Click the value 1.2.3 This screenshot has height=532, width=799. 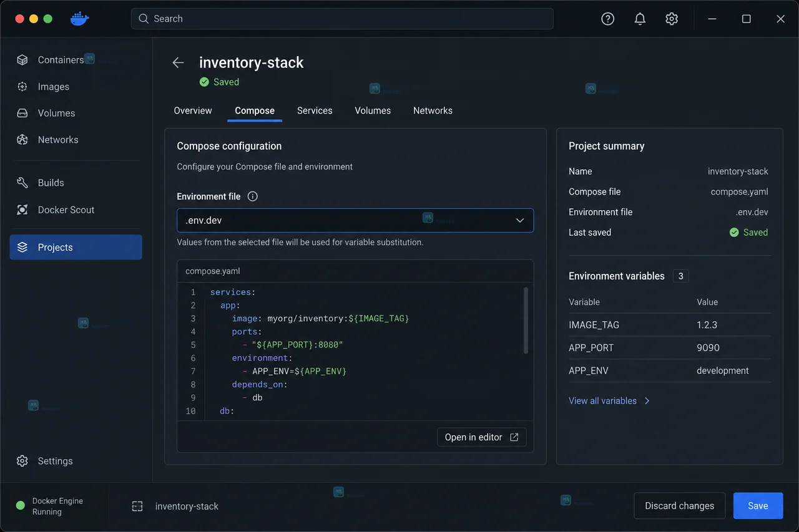[707, 325]
